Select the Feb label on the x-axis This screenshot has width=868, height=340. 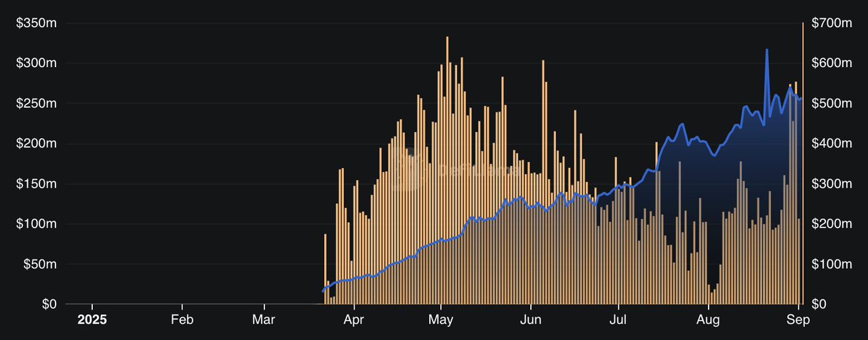(x=181, y=318)
